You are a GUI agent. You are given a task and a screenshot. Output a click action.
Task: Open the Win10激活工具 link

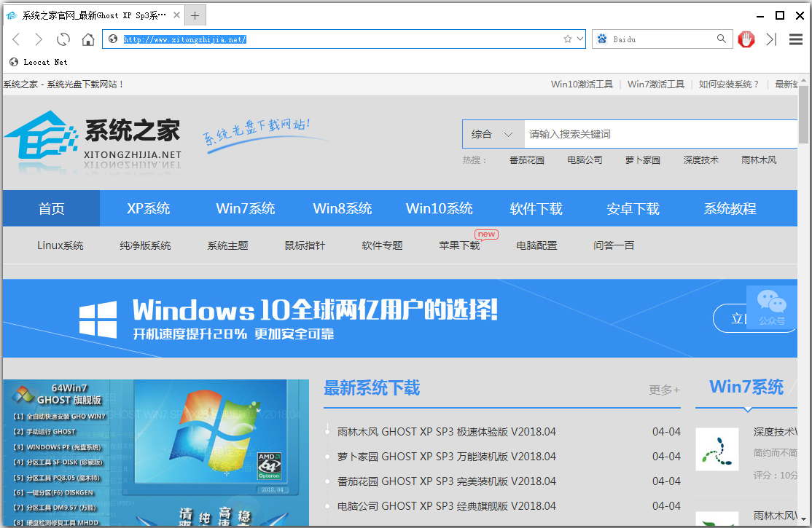582,84
